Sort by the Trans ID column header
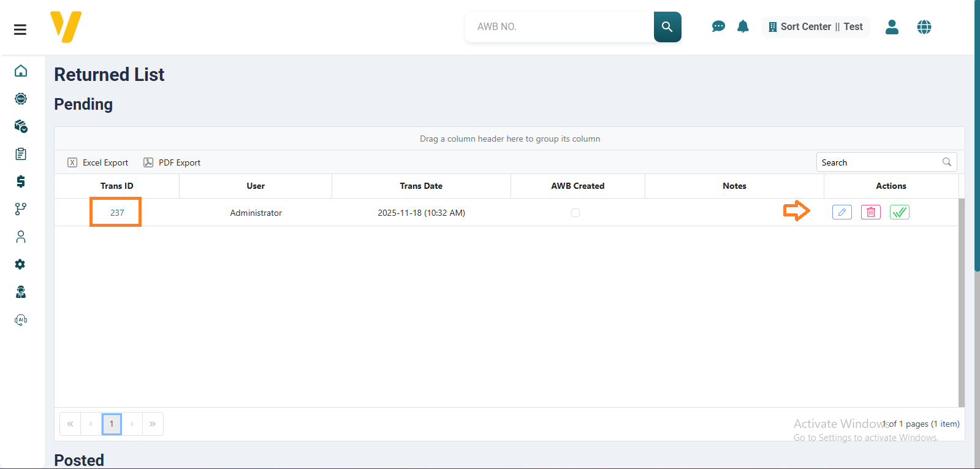Viewport: 980px width, 469px height. pos(116,186)
